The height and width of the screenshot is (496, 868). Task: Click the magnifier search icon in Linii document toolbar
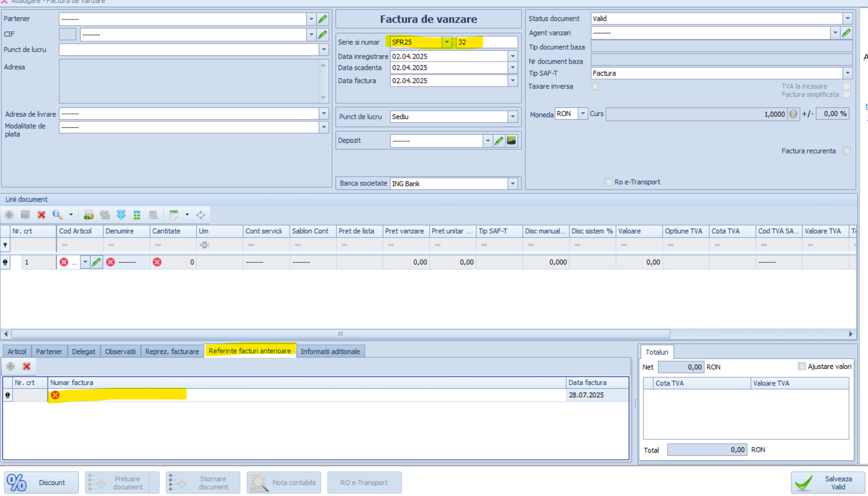click(57, 215)
